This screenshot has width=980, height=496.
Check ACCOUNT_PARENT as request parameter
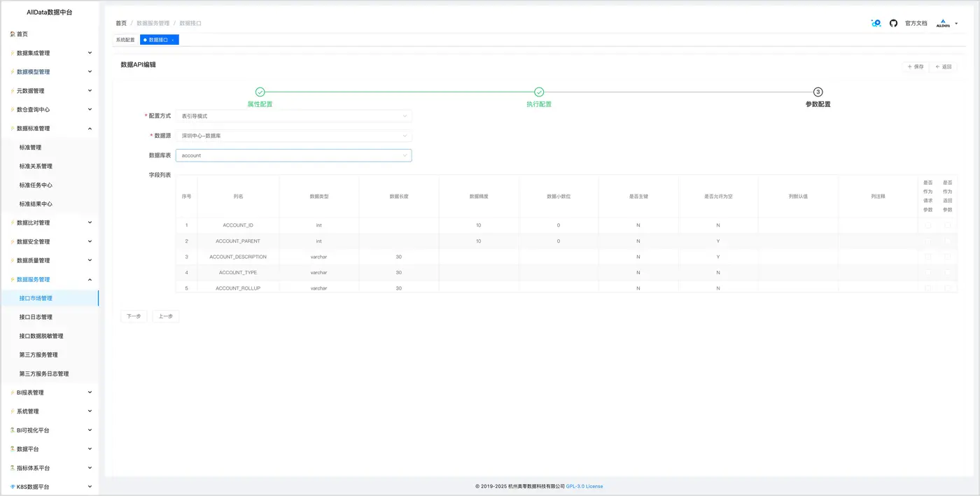[928, 241]
